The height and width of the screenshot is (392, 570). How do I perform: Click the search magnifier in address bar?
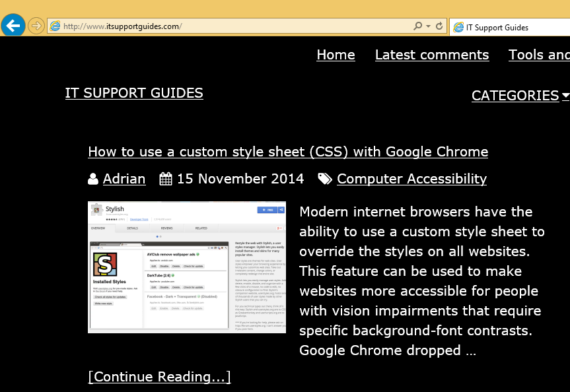click(417, 26)
